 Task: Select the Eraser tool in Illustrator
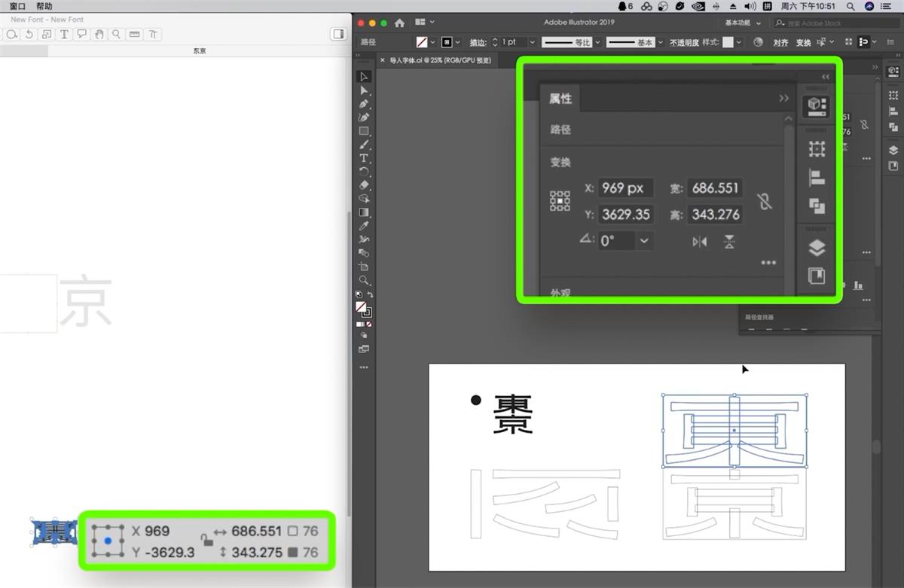coord(364,185)
